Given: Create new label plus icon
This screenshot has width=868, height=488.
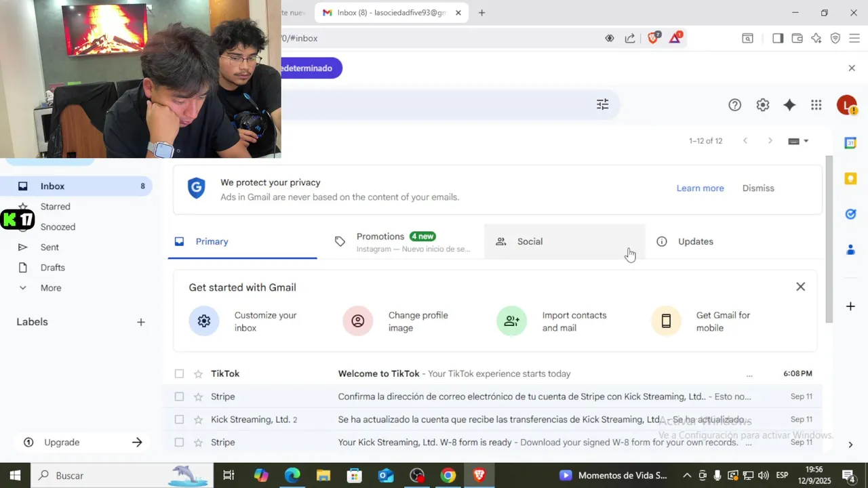Looking at the screenshot, I should click(x=141, y=322).
